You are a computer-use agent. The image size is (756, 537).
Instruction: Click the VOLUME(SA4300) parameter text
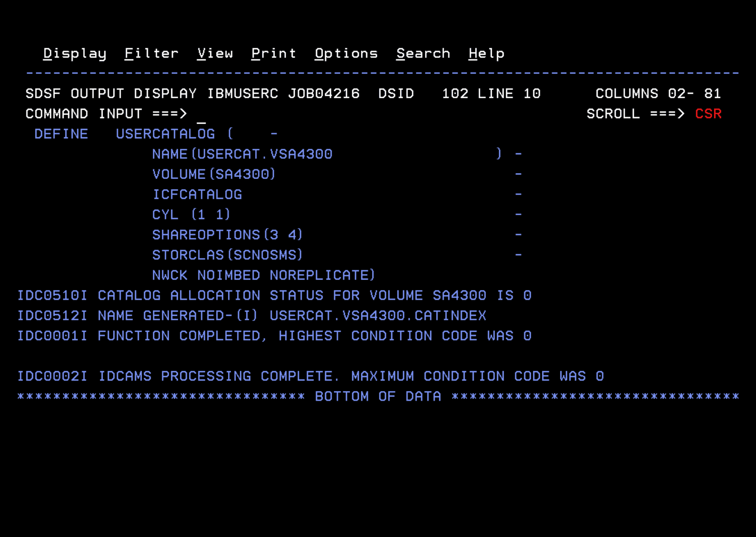tap(214, 174)
